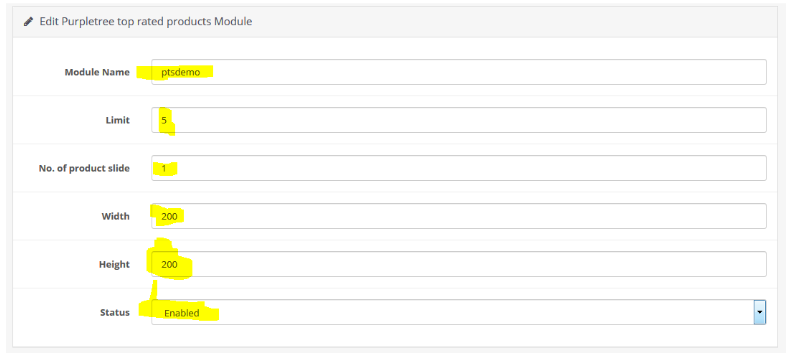
Task: Click the Edit Purpletree top rated products heading
Action: (146, 22)
